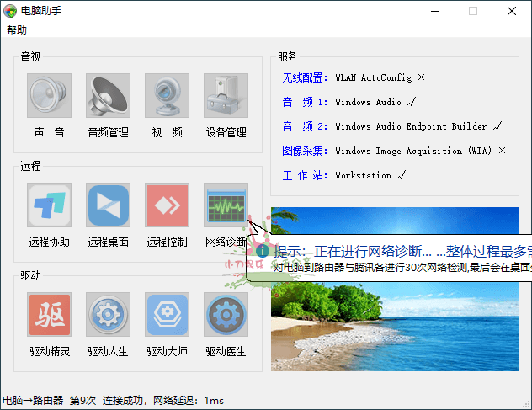Click the 音频 1 Windows Audio link
Screen dimensions: 532x410
(305, 102)
